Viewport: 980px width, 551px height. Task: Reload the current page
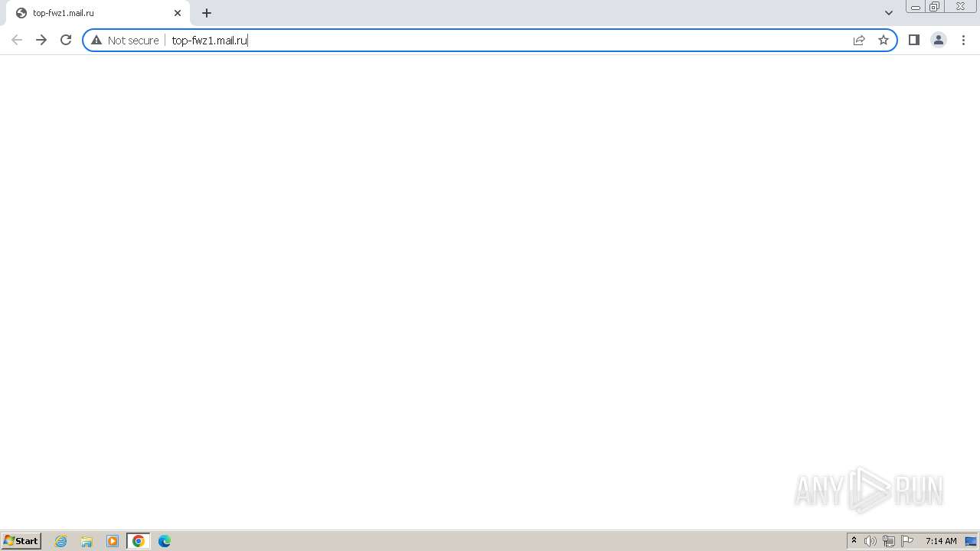66,40
